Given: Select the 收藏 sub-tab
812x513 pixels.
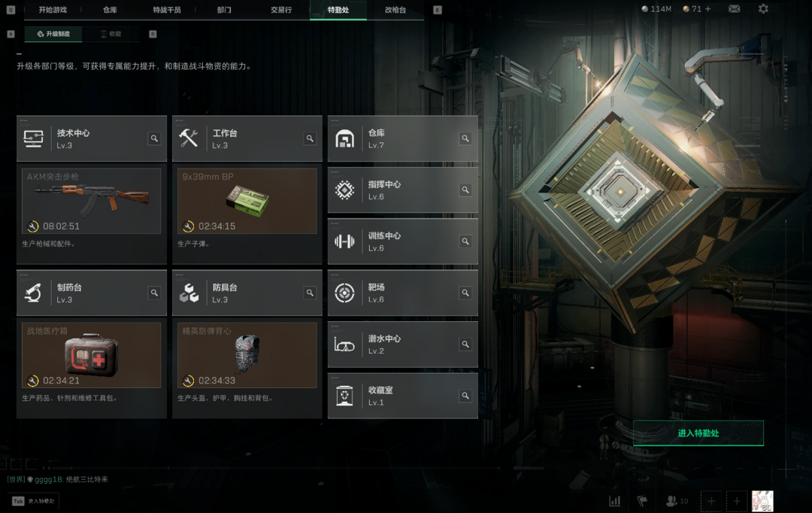Looking at the screenshot, I should [111, 34].
